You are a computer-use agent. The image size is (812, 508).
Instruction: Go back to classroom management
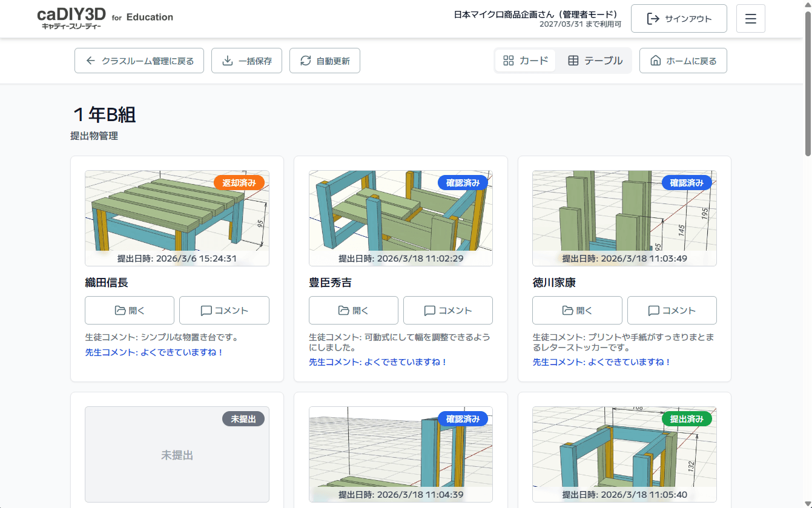coord(139,61)
